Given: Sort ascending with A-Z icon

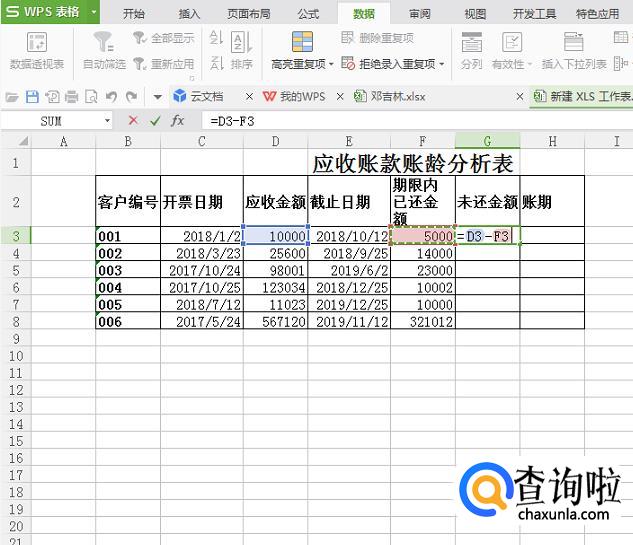Looking at the screenshot, I should pyautogui.click(x=216, y=38).
